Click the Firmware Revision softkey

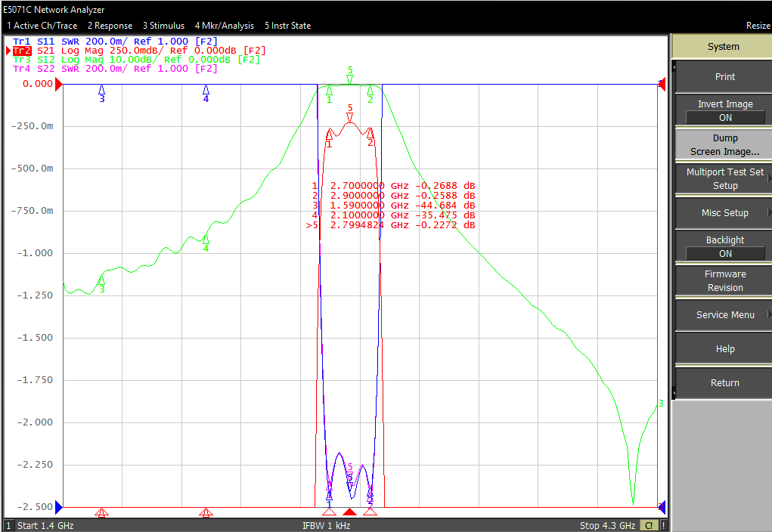[724, 280]
